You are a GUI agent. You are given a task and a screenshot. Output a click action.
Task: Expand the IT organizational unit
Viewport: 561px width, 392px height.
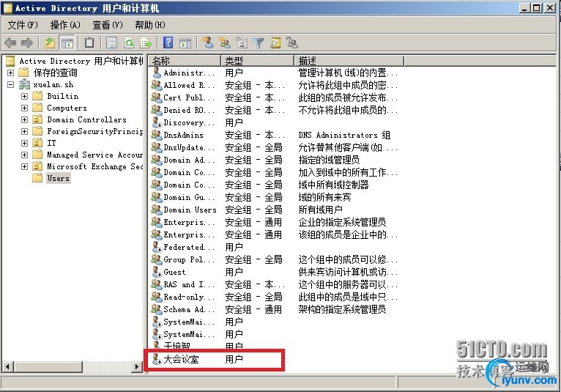[24, 143]
